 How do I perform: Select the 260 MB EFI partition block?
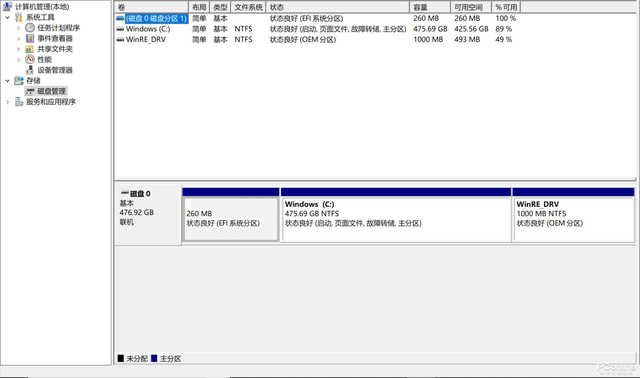pos(231,215)
